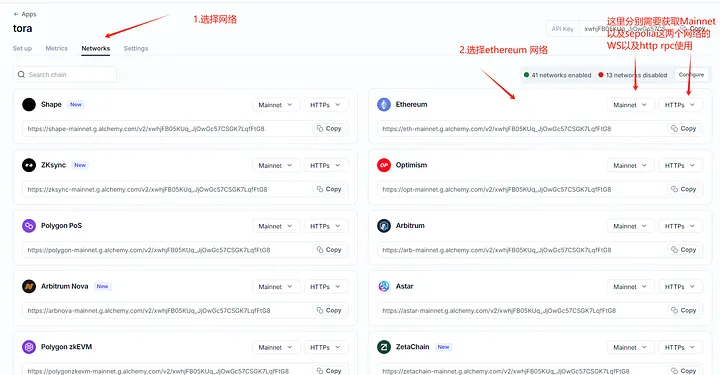The image size is (720, 375).
Task: Copy the Shape mainnet URL
Action: [329, 129]
